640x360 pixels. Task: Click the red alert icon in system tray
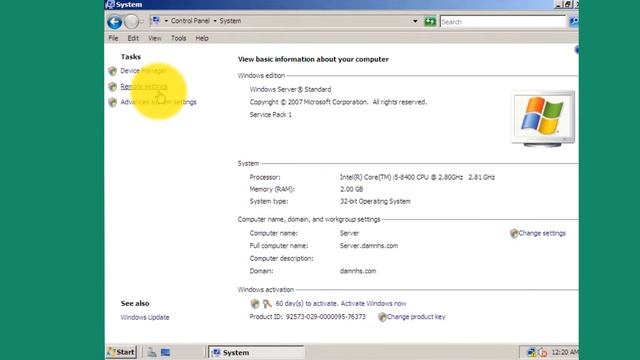pyautogui.click(x=542, y=352)
